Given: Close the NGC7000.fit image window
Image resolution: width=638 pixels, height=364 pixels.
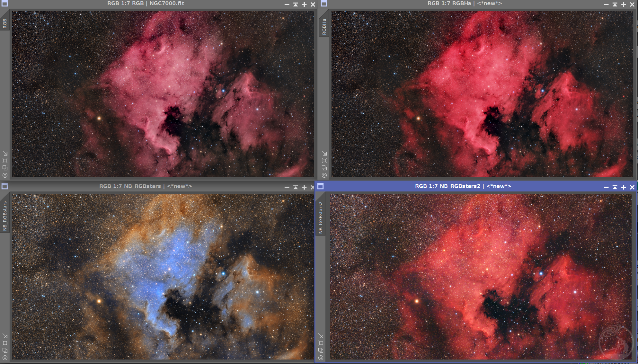Looking at the screenshot, I should tap(313, 4).
